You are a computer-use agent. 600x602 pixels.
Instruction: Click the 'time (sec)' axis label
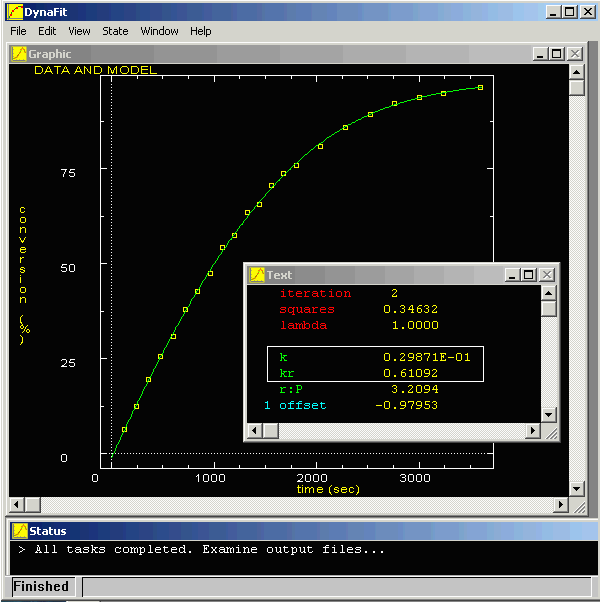(x=328, y=489)
